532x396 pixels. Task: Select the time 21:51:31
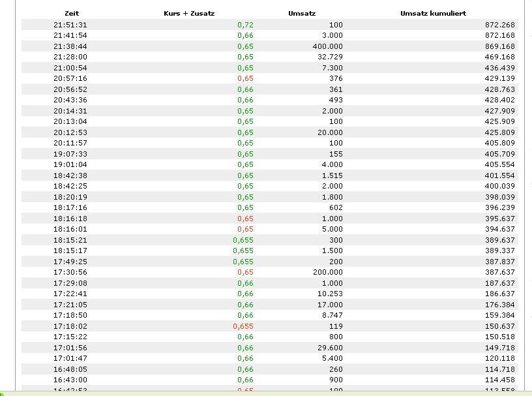pyautogui.click(x=70, y=25)
